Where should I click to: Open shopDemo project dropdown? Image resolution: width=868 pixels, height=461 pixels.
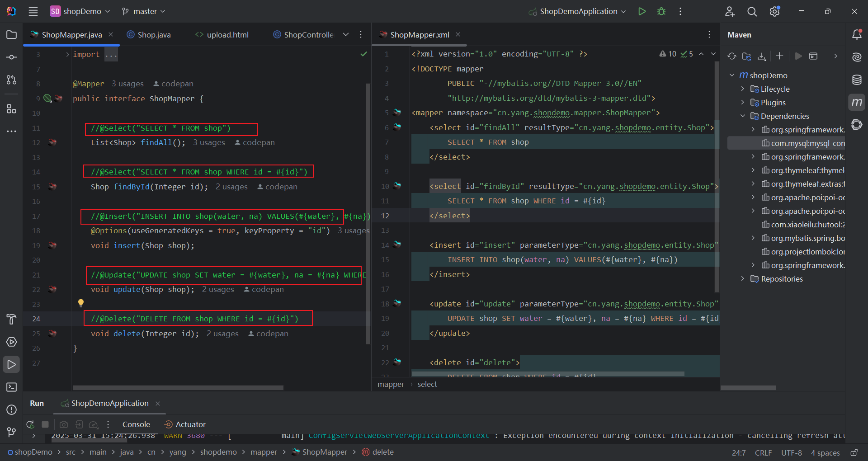click(80, 11)
